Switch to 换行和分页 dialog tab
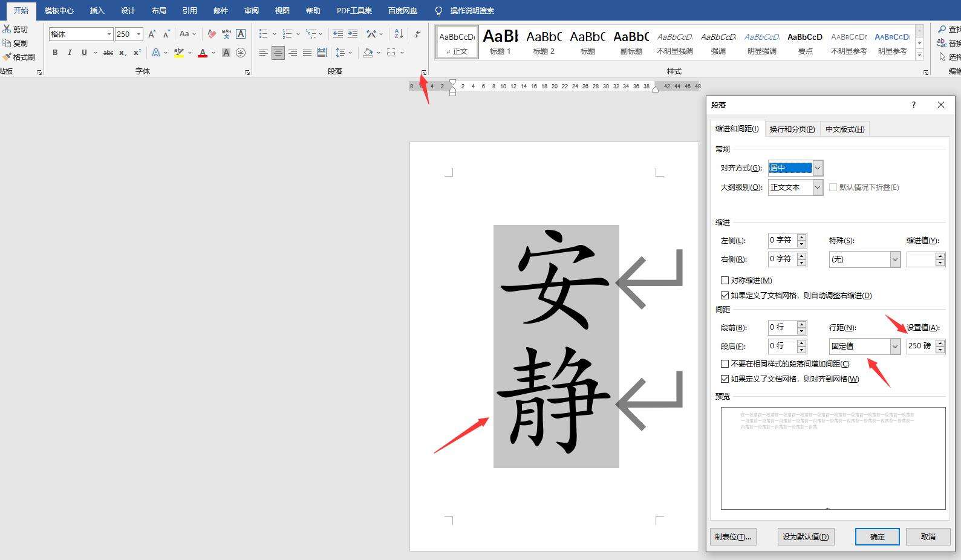Screen dimensions: 961x560 [792, 129]
